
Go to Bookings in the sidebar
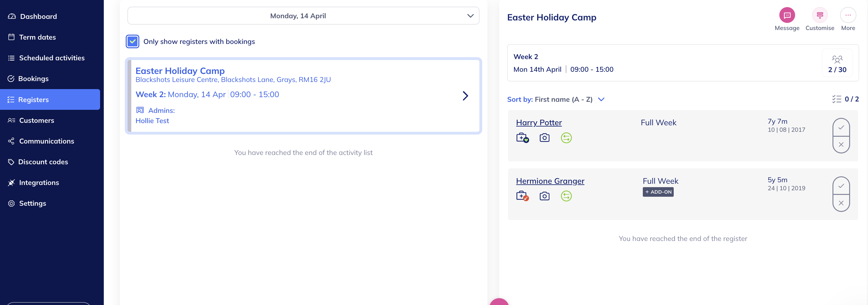(33, 79)
